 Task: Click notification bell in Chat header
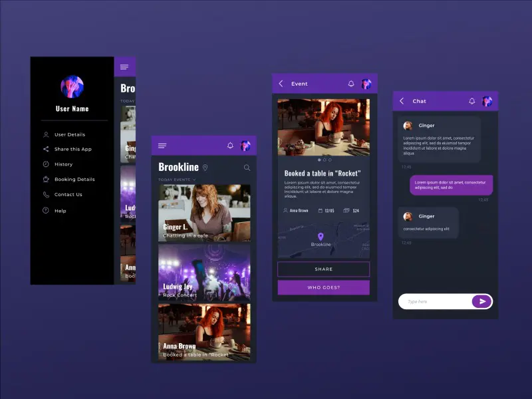[472, 101]
